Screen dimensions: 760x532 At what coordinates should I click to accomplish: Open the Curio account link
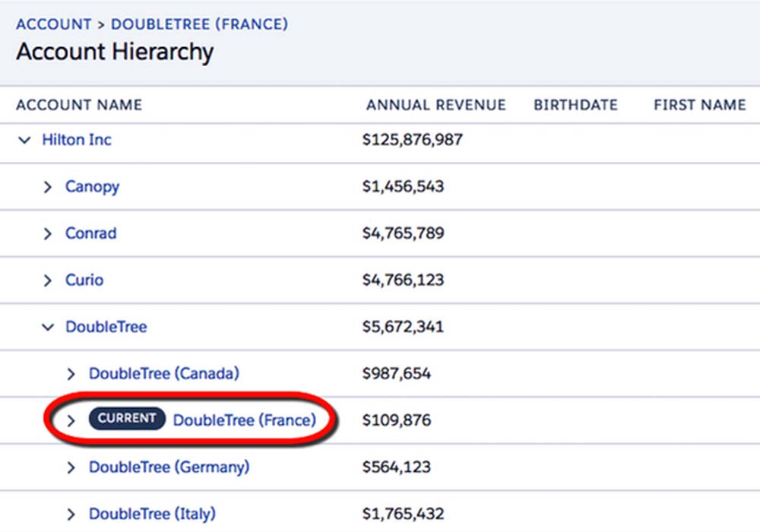[x=84, y=280]
